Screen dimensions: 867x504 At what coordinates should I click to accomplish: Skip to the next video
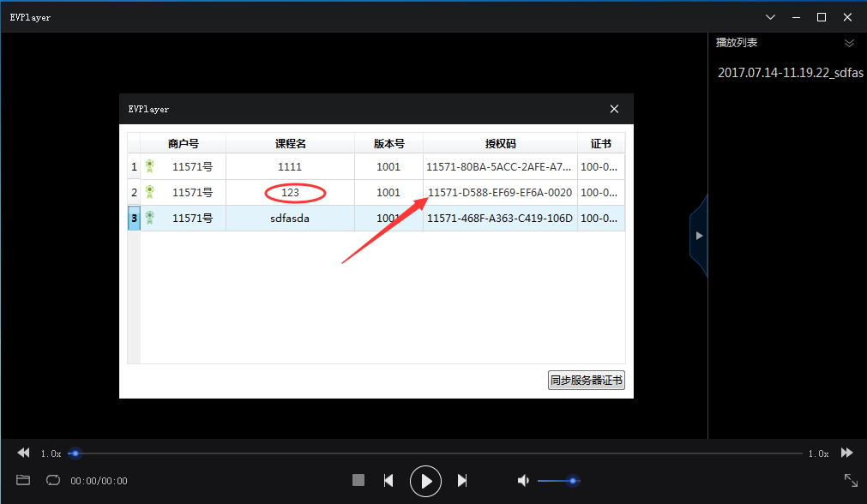point(462,480)
